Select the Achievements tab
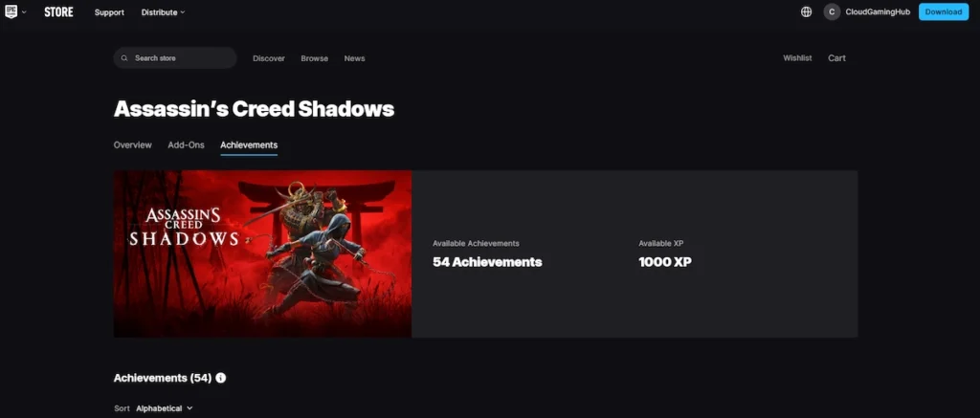The height and width of the screenshot is (418, 980). 249,145
